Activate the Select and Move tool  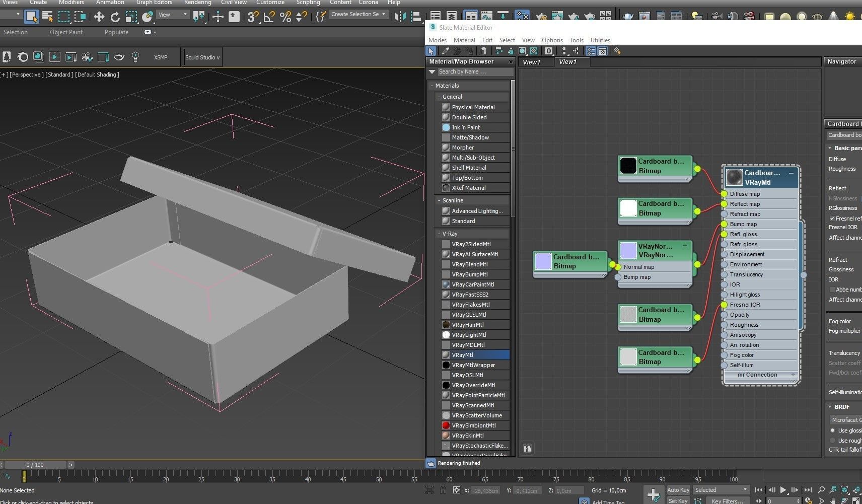99,17
